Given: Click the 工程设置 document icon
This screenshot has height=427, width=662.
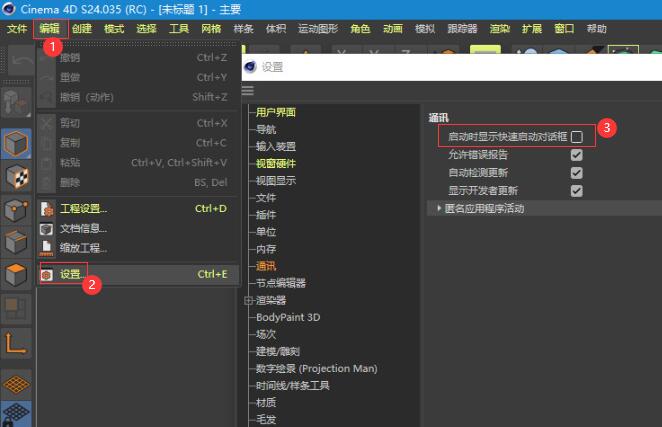Looking at the screenshot, I should (46, 209).
